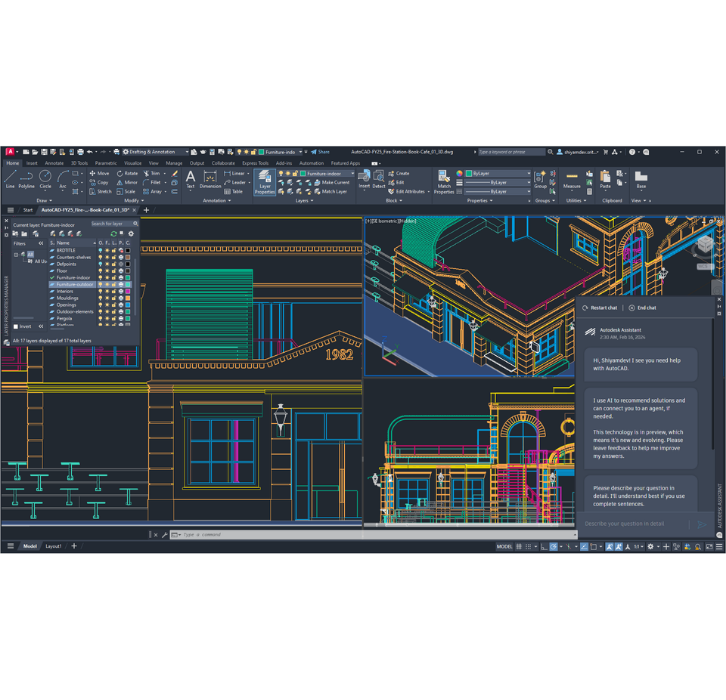This screenshot has height=700, width=726.
Task: Click the End chat button
Action: point(644,308)
